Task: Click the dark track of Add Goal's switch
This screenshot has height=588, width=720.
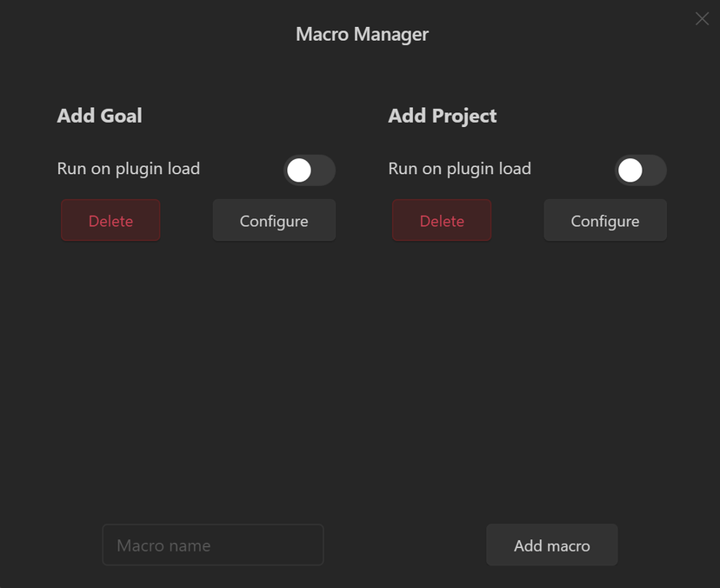Action: click(x=323, y=170)
